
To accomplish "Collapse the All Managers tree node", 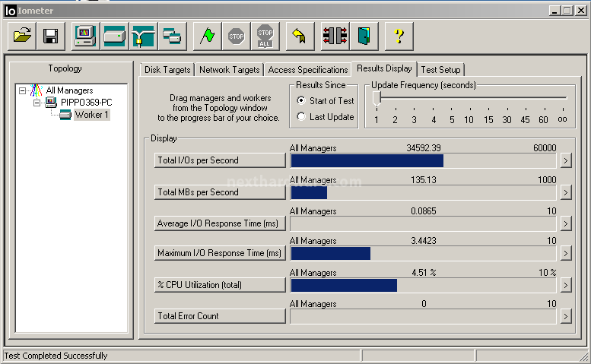I will click(22, 90).
